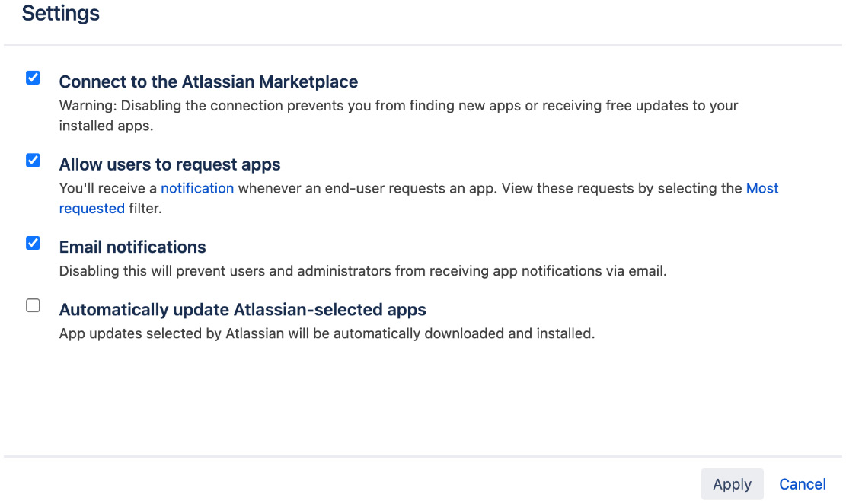Click "installed apps." in the warning text
The width and height of the screenshot is (846, 504).
point(107,126)
